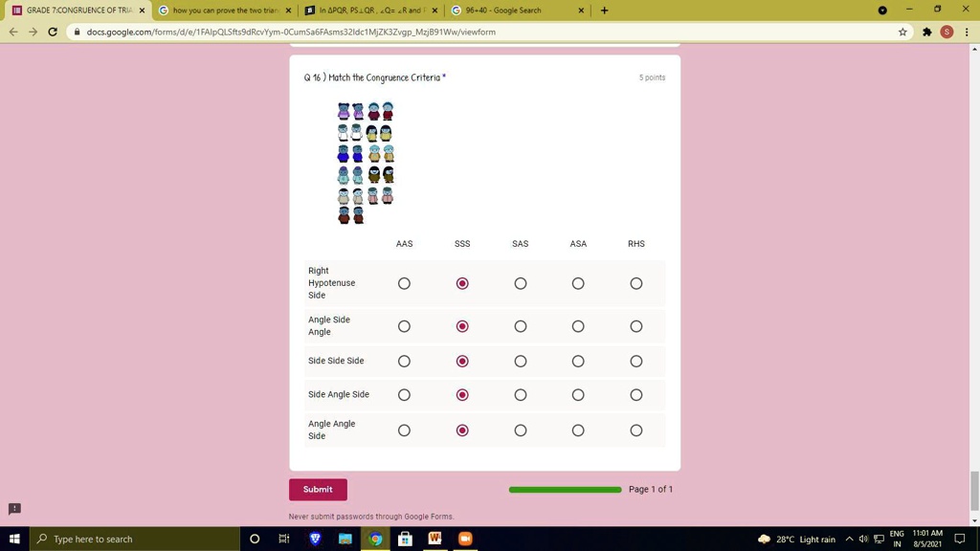Screen dimensions: 980x551
Task: Switch to 'how you can prove' tab
Action: point(224,11)
